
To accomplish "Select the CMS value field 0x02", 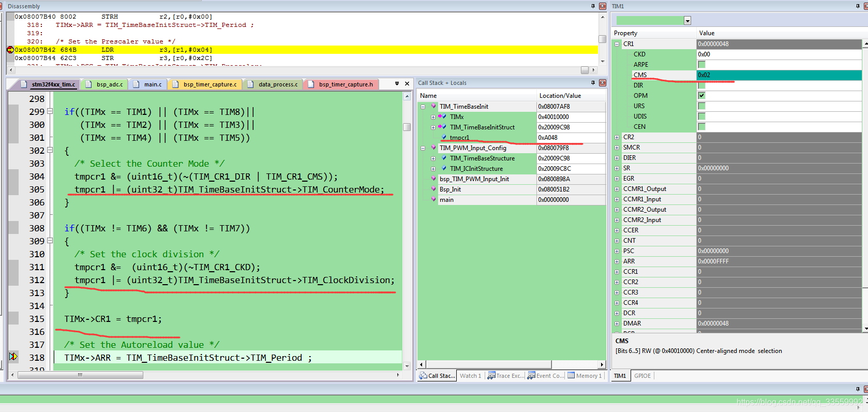I will click(x=779, y=75).
